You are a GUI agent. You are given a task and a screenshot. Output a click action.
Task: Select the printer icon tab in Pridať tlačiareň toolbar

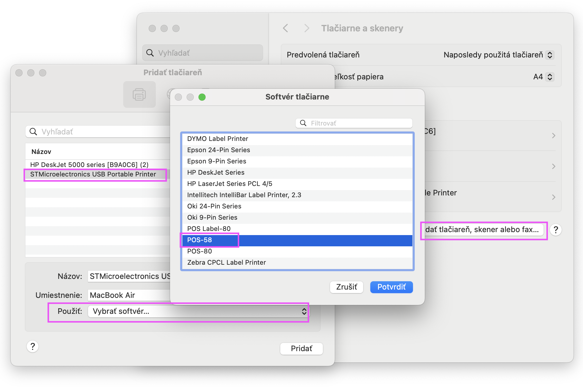(139, 94)
